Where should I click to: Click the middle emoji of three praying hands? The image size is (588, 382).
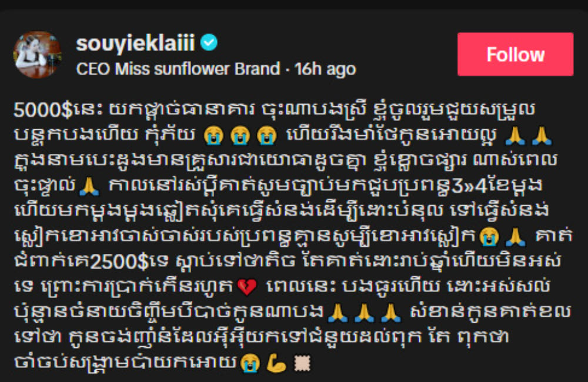point(364,313)
